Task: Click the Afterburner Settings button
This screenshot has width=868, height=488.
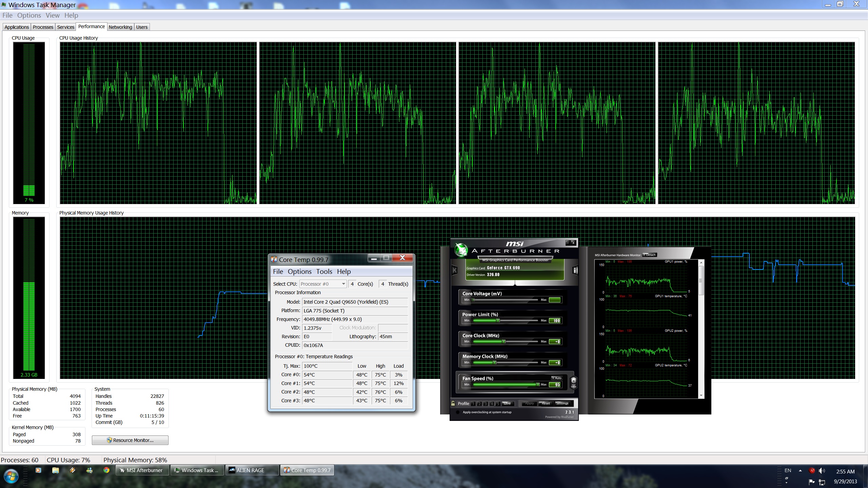Action: click(x=562, y=404)
